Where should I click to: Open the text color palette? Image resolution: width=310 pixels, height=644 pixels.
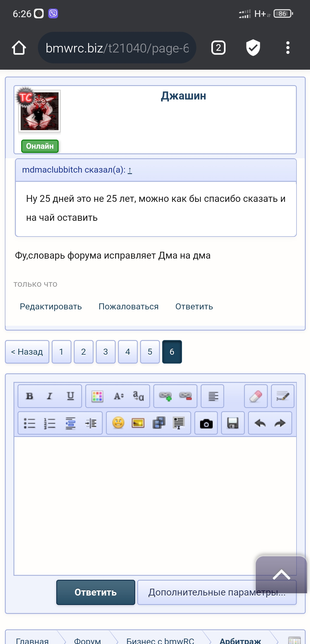coord(97,396)
